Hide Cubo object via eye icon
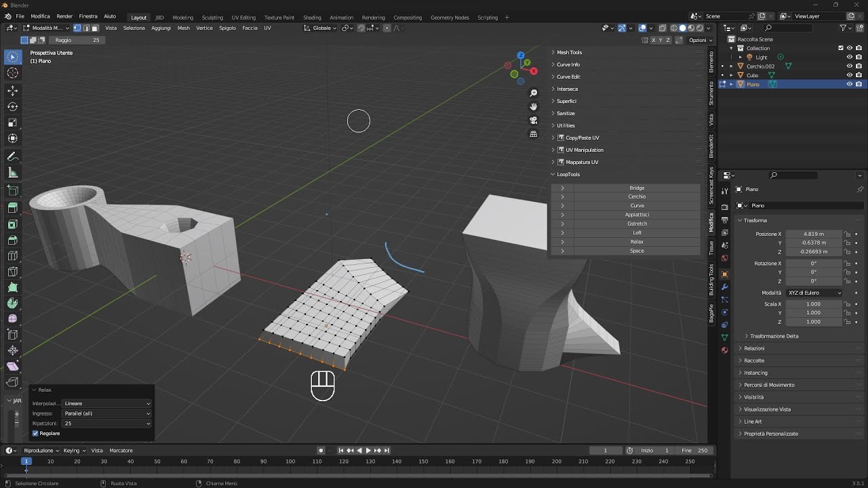 (849, 75)
